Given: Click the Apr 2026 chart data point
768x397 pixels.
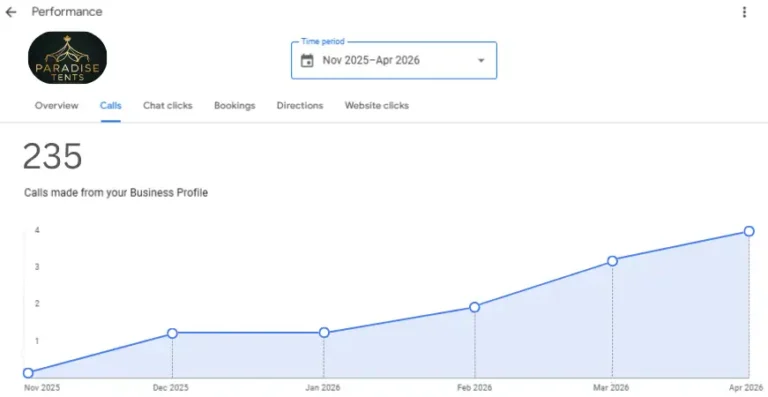Looking at the screenshot, I should tap(749, 231).
